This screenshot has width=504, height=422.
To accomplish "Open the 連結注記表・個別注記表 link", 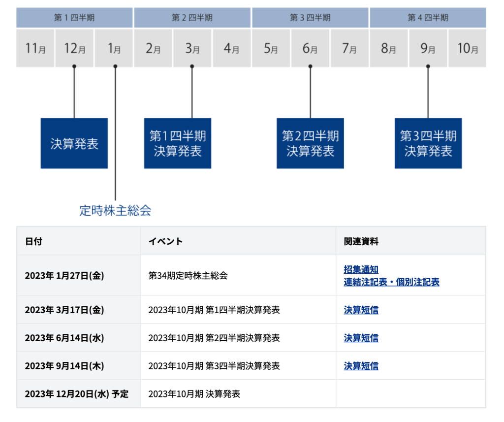I will point(391,282).
